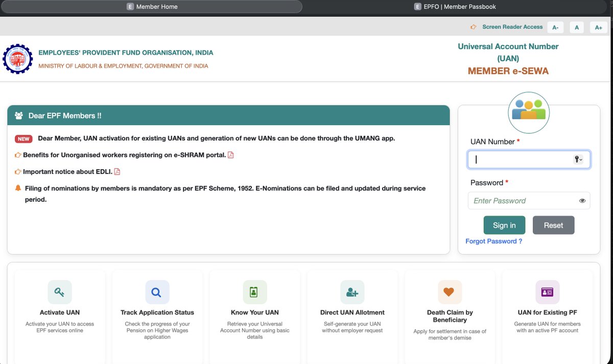Click the Activate UAN key icon
This screenshot has width=613, height=364.
point(60,292)
